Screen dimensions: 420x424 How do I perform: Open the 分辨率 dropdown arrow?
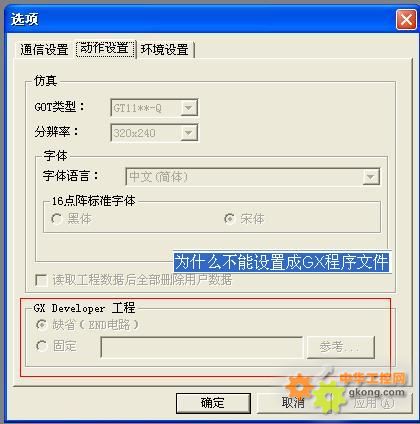click(x=189, y=133)
